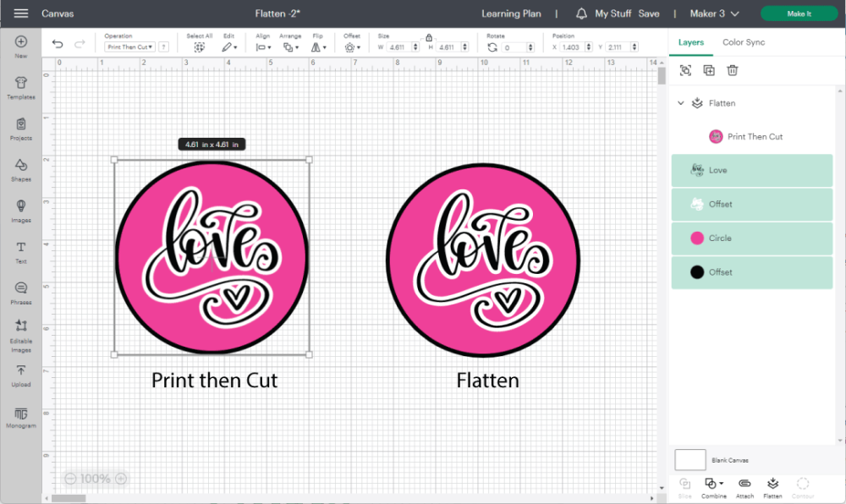Toggle the size aspect ratio lock
Image resolution: width=846 pixels, height=504 pixels.
point(429,38)
